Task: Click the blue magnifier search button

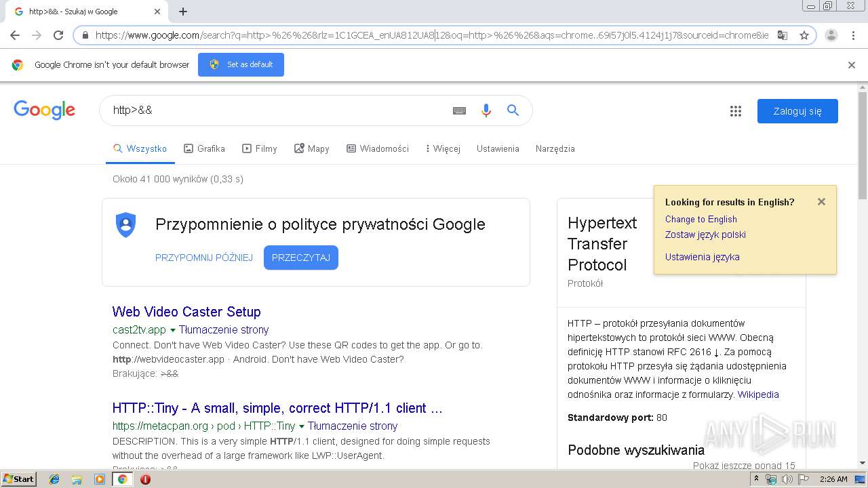Action: pos(513,110)
